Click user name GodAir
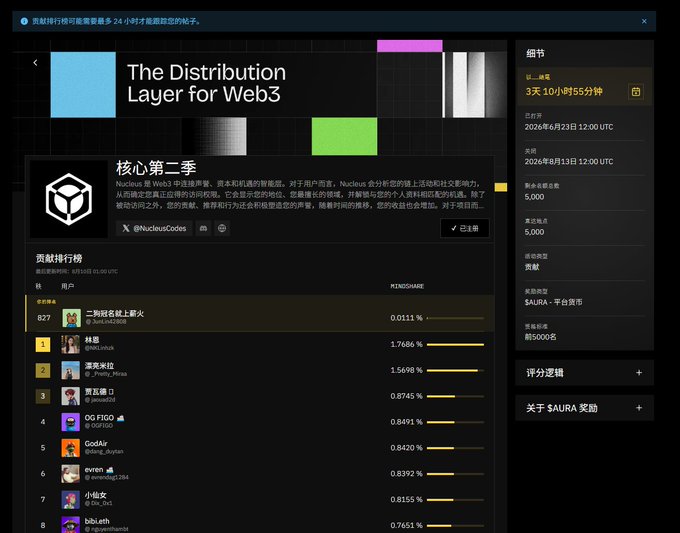The image size is (680, 533). point(96,444)
